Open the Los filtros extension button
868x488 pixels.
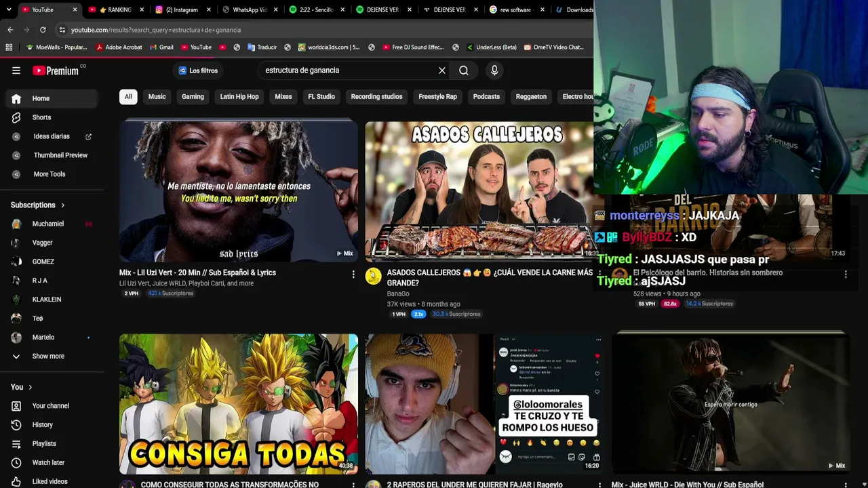point(198,70)
